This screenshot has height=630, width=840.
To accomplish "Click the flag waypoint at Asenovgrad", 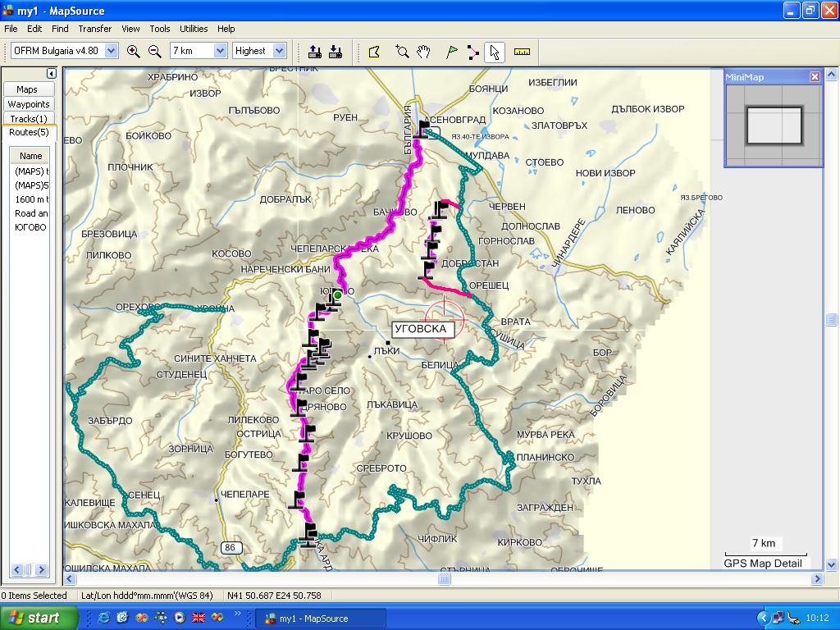I will pos(424,129).
